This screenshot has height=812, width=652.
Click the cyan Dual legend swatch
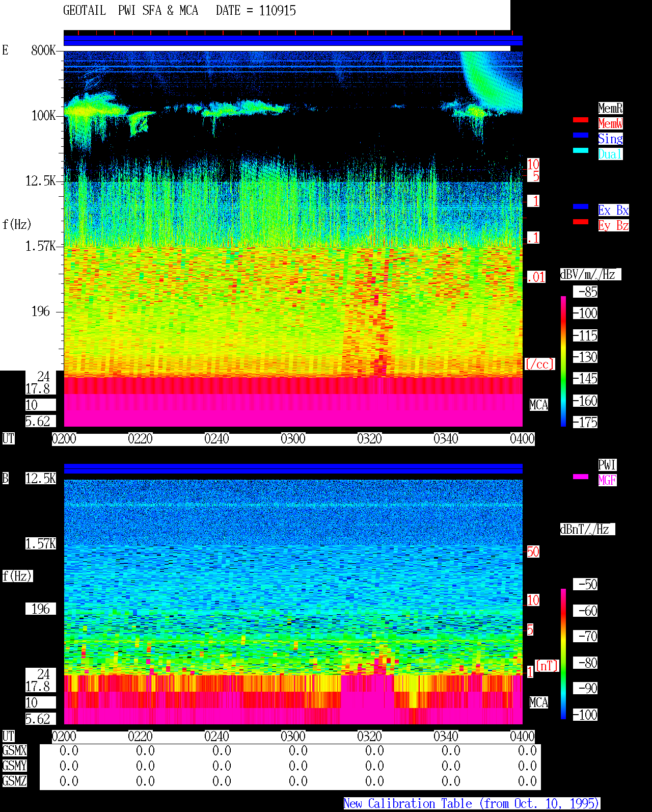click(x=581, y=150)
